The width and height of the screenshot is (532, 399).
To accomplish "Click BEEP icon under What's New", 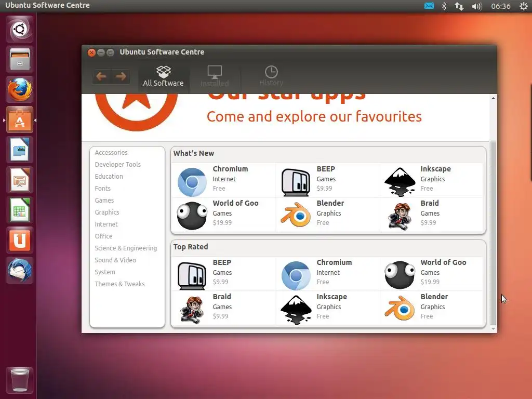I will pos(296,182).
